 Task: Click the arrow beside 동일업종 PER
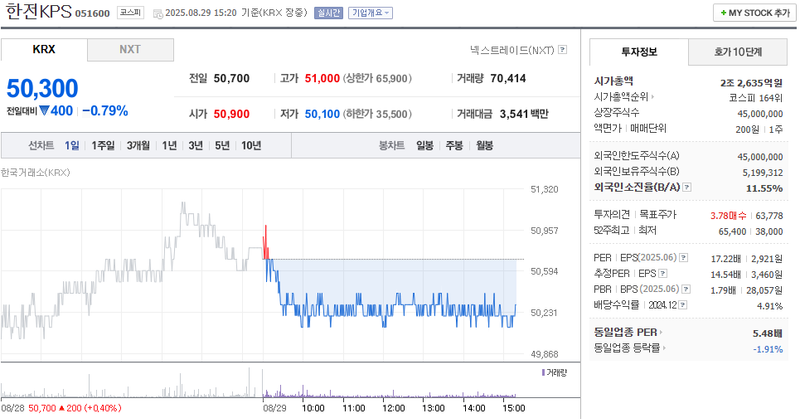click(x=661, y=333)
